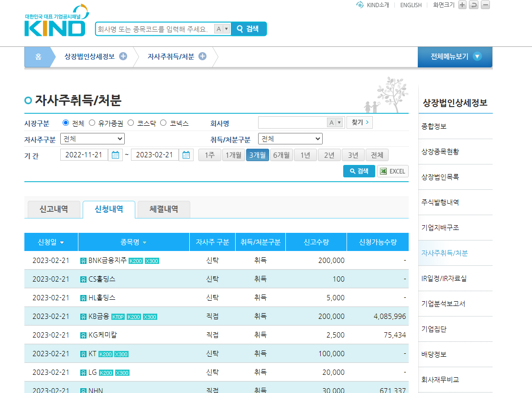
Task: Go to 홈 breadcrumb
Action: 38,57
